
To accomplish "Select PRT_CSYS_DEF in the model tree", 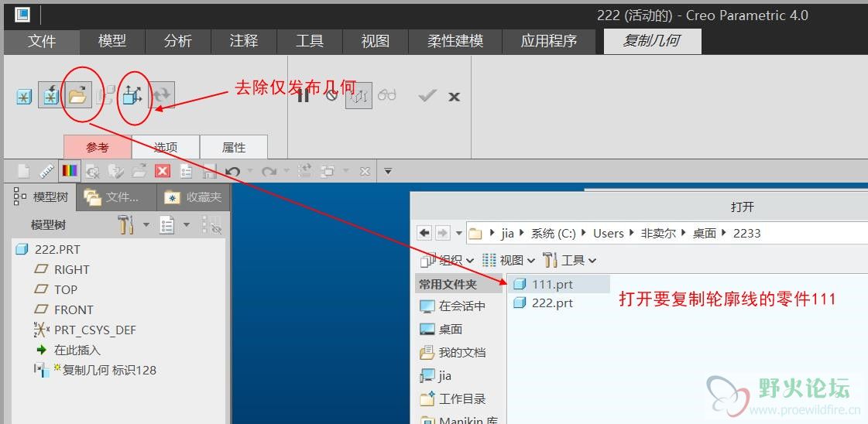I will [84, 330].
